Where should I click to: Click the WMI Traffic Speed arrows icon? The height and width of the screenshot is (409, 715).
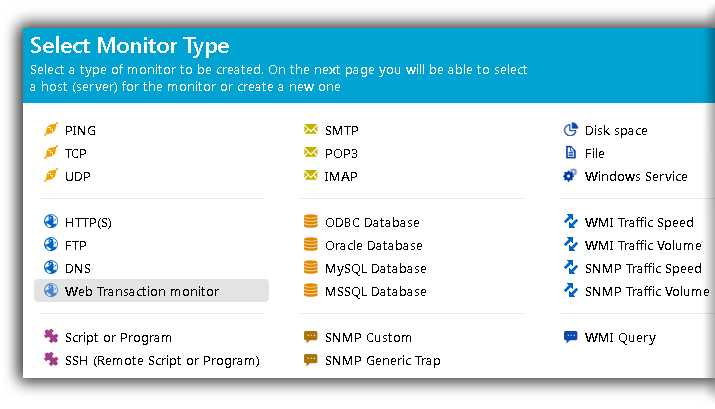pyautogui.click(x=571, y=222)
